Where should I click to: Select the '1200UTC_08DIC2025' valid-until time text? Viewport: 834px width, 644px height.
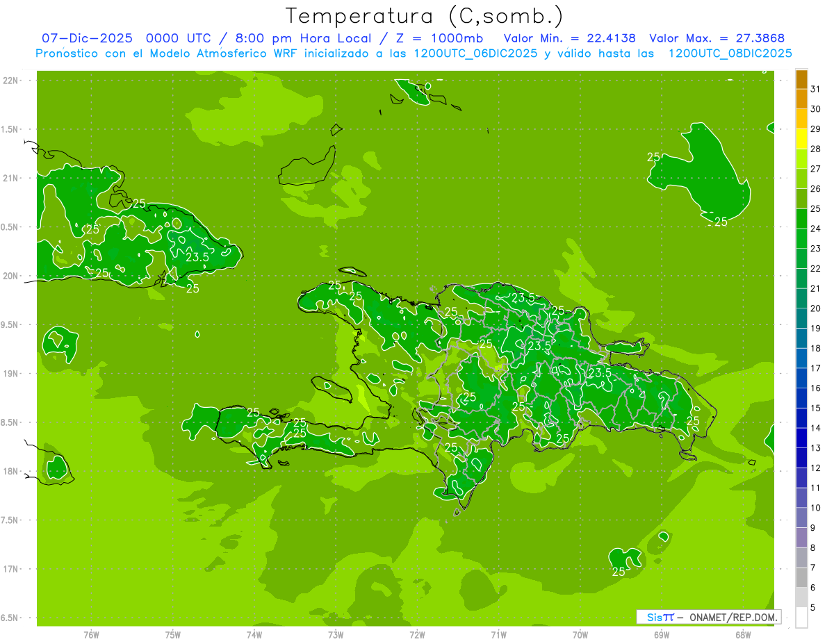730,53
